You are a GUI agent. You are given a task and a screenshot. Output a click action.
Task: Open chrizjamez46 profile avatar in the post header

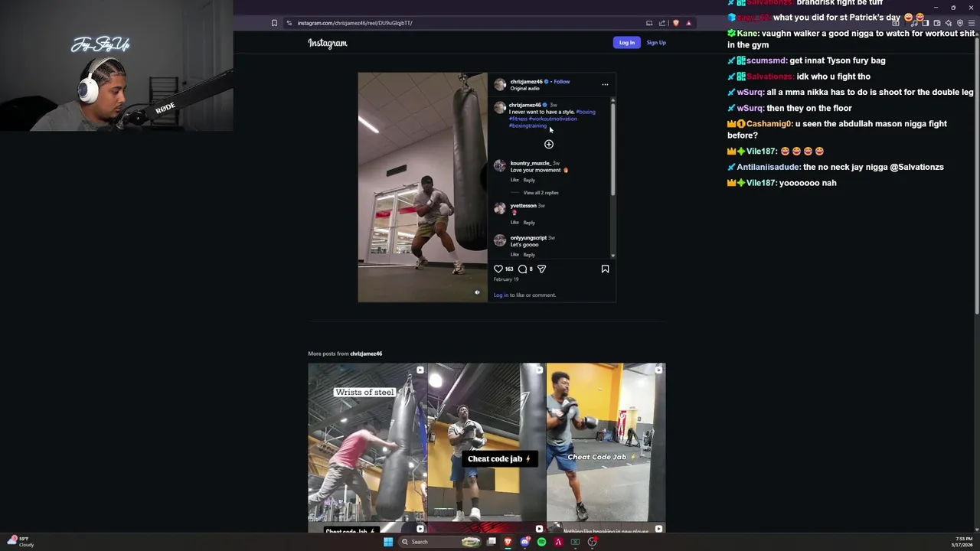(x=500, y=84)
